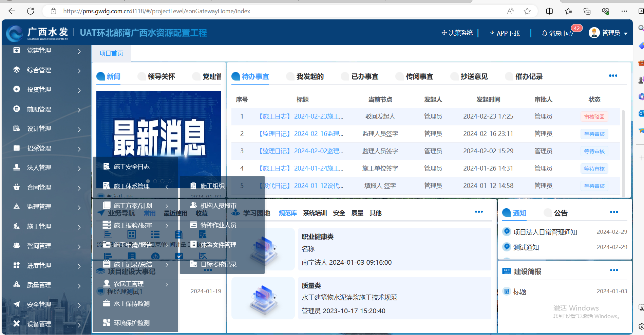Open the 环境保护监测 submenu entry
Image resolution: width=644 pixels, height=335 pixels.
pyautogui.click(x=132, y=323)
